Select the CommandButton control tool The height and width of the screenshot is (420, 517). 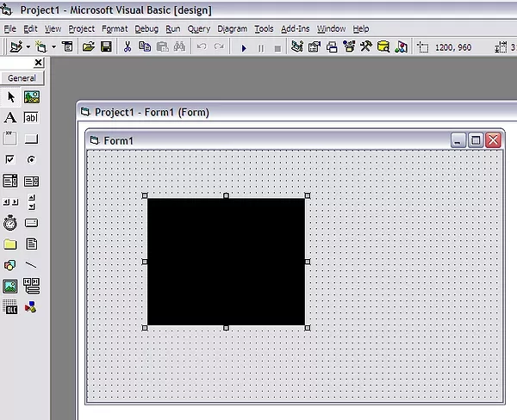[31, 139]
